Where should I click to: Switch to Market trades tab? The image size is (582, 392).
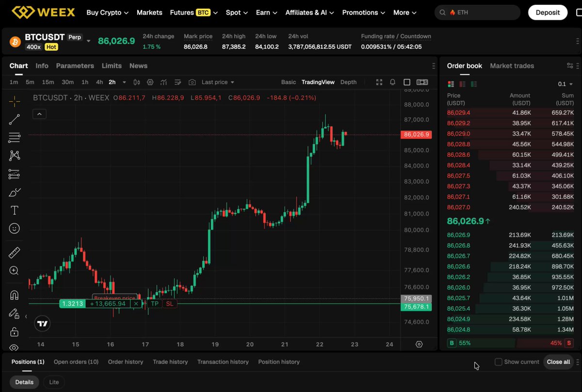pyautogui.click(x=512, y=66)
